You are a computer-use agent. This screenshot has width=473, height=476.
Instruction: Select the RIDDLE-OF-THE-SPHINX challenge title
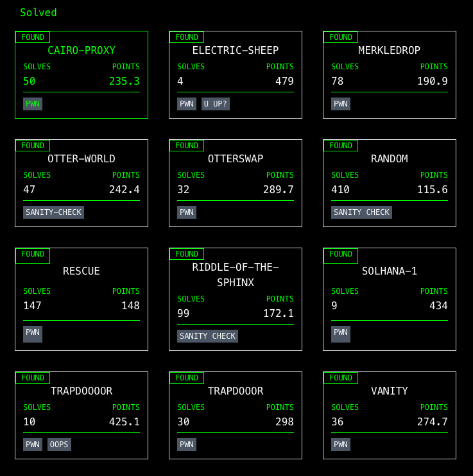coord(236,275)
